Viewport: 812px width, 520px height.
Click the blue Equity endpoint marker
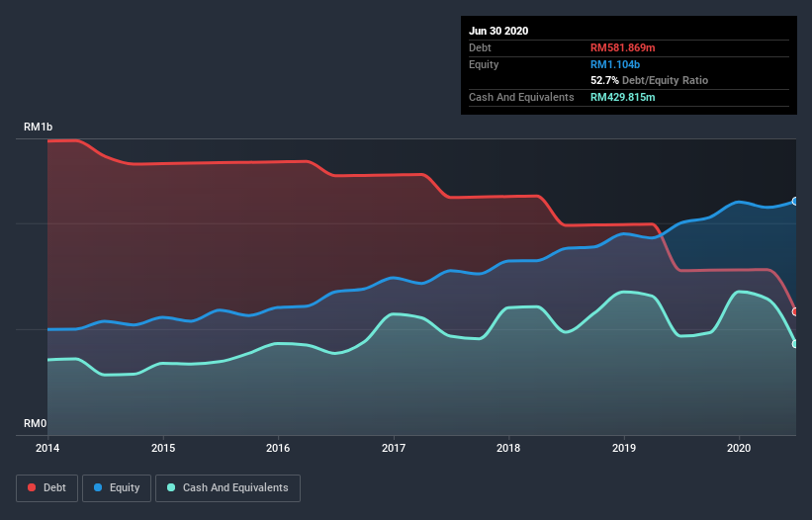click(x=795, y=202)
